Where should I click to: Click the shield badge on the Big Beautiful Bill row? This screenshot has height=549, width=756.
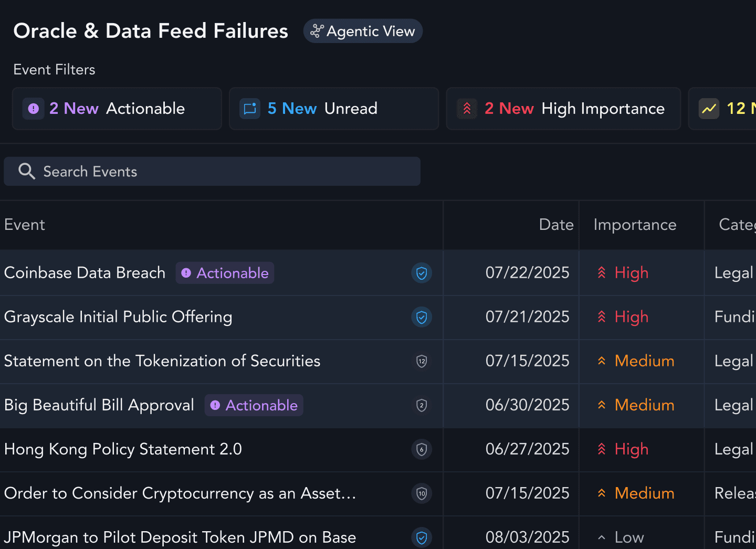click(x=422, y=405)
